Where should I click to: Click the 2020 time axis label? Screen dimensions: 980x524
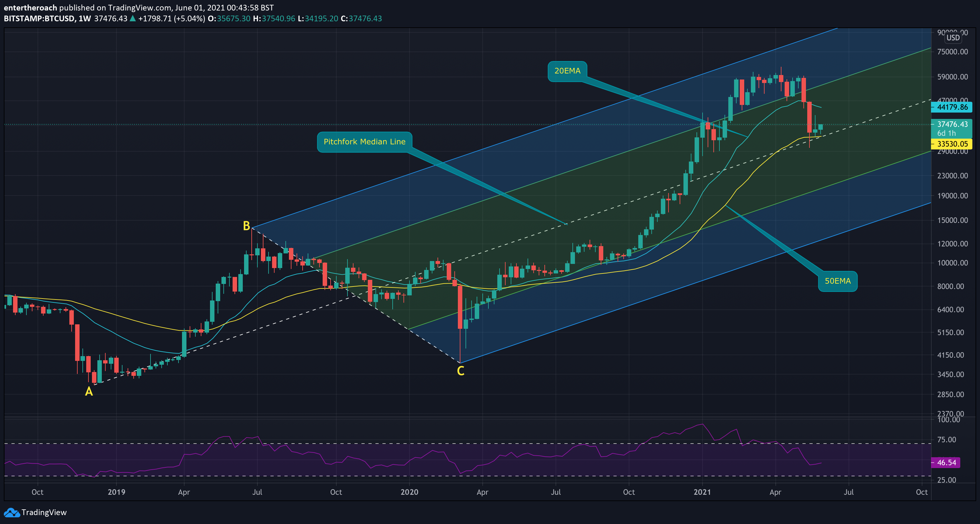click(409, 492)
